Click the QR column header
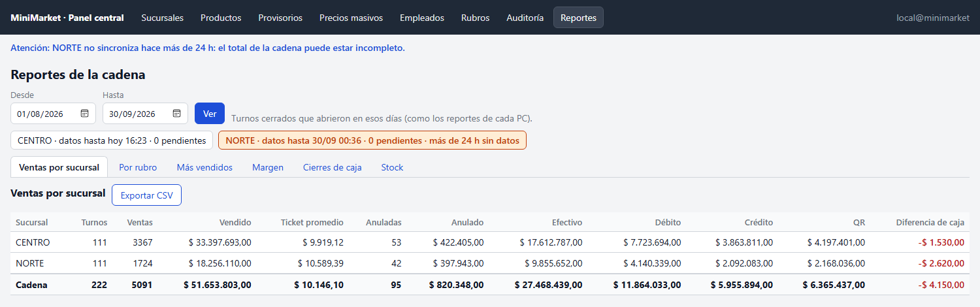 tap(859, 222)
